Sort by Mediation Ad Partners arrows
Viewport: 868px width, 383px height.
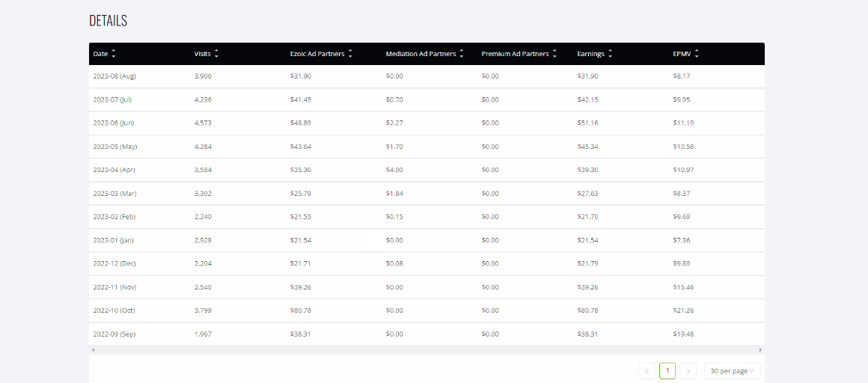pyautogui.click(x=462, y=54)
